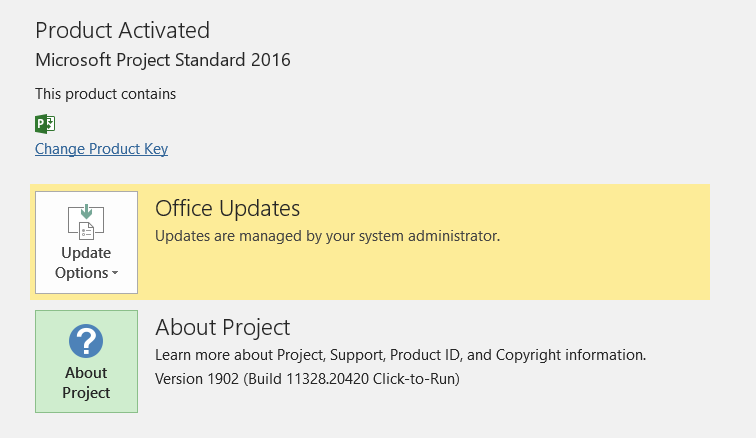
Task: Click "Updates are managed by your system administrator" message
Action: click(327, 236)
